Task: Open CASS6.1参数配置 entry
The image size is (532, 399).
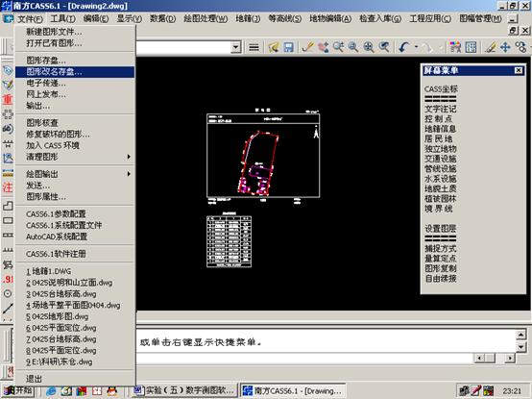Action: tap(75, 214)
